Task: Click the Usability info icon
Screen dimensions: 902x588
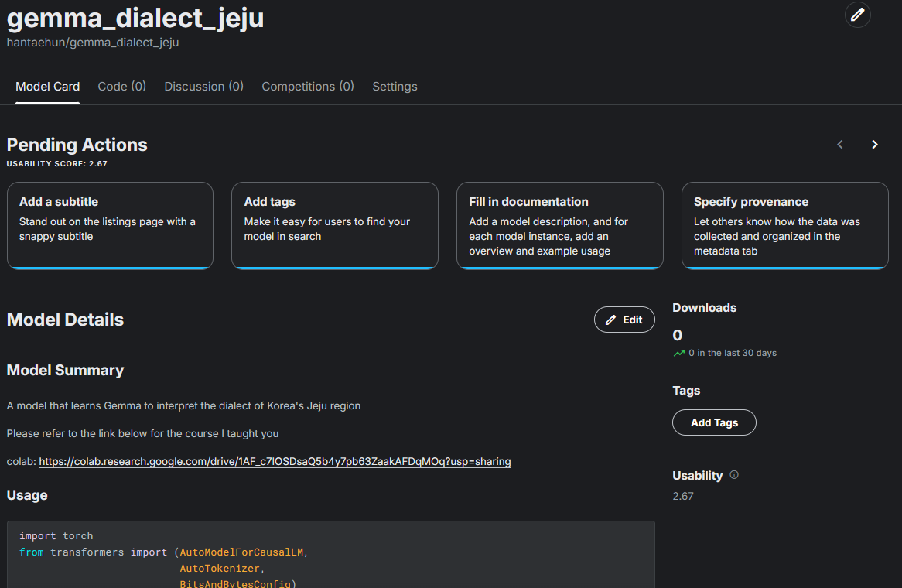Action: (x=734, y=475)
